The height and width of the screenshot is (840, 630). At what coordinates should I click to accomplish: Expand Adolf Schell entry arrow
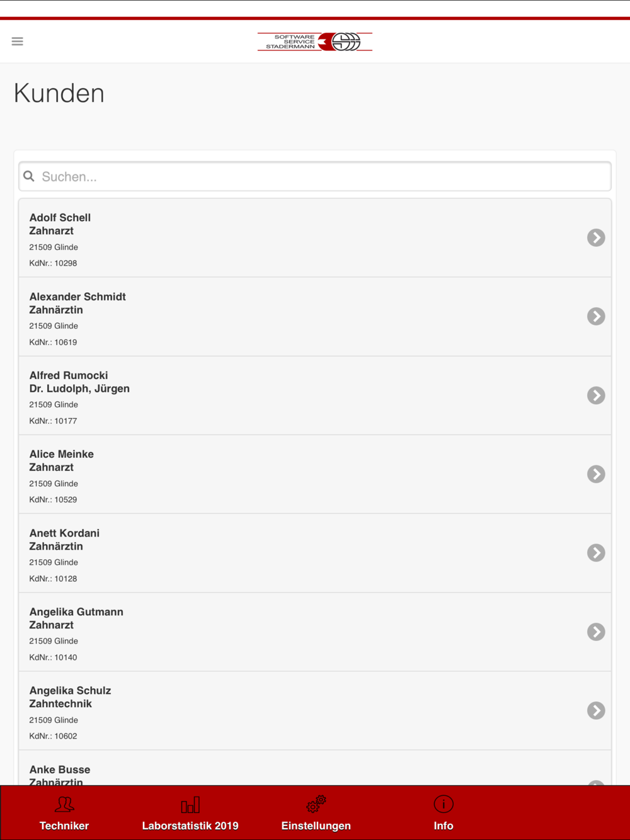pos(596,237)
